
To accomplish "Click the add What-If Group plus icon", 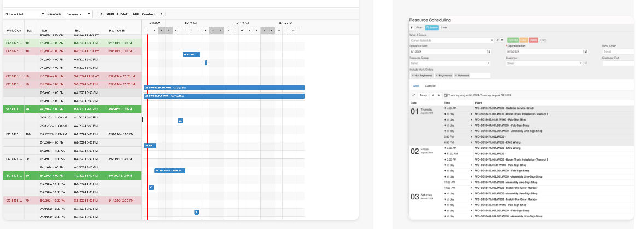I will (502, 40).
